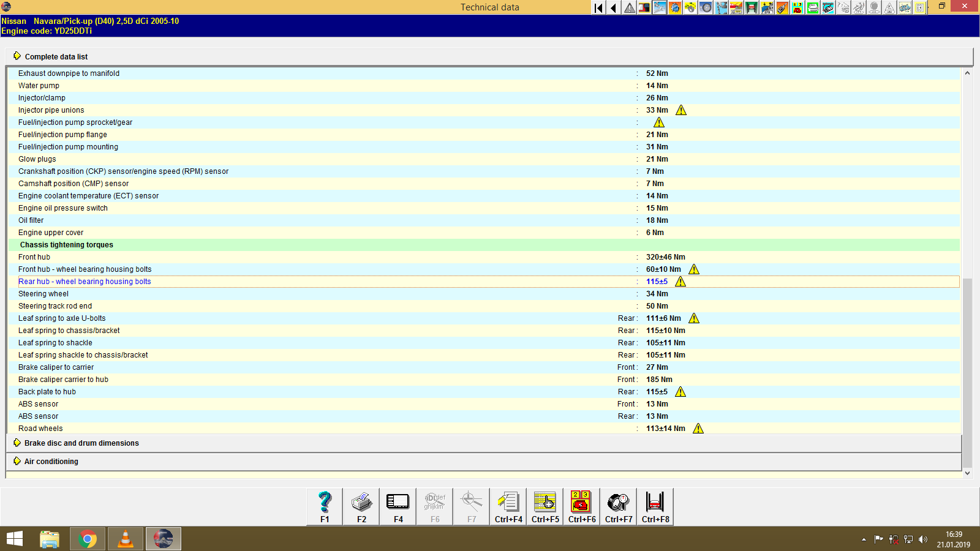Viewport: 980px width, 551px height.
Task: Click the spanner tightening-torques icon in the toolbar
Action: coord(660,7)
